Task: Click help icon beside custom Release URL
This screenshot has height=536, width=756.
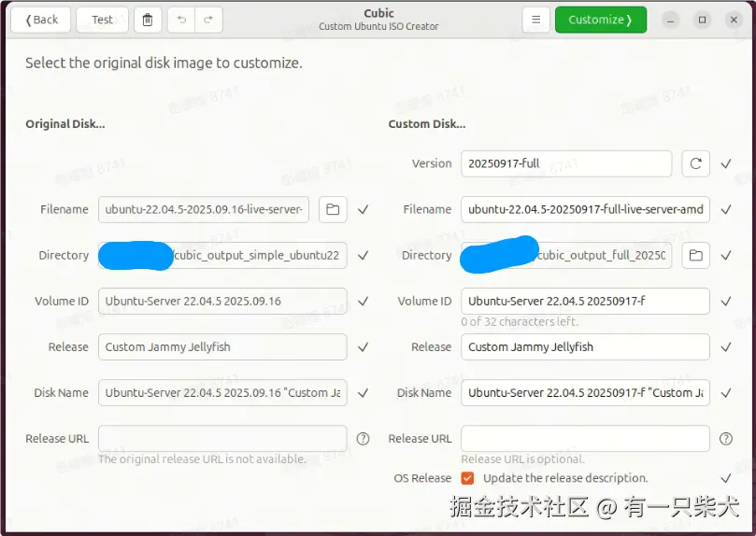Action: tap(726, 439)
